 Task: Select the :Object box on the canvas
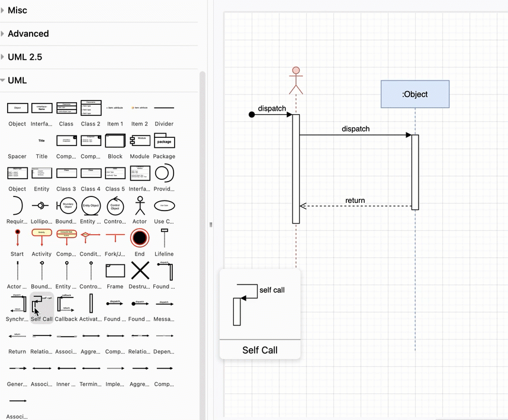pos(414,93)
